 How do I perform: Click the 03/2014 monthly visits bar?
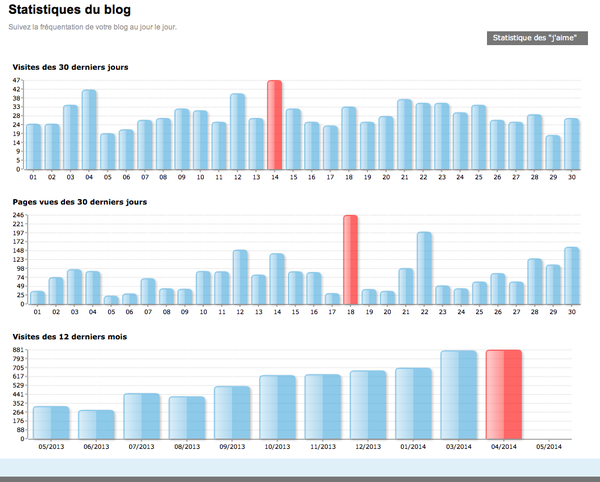point(458,394)
